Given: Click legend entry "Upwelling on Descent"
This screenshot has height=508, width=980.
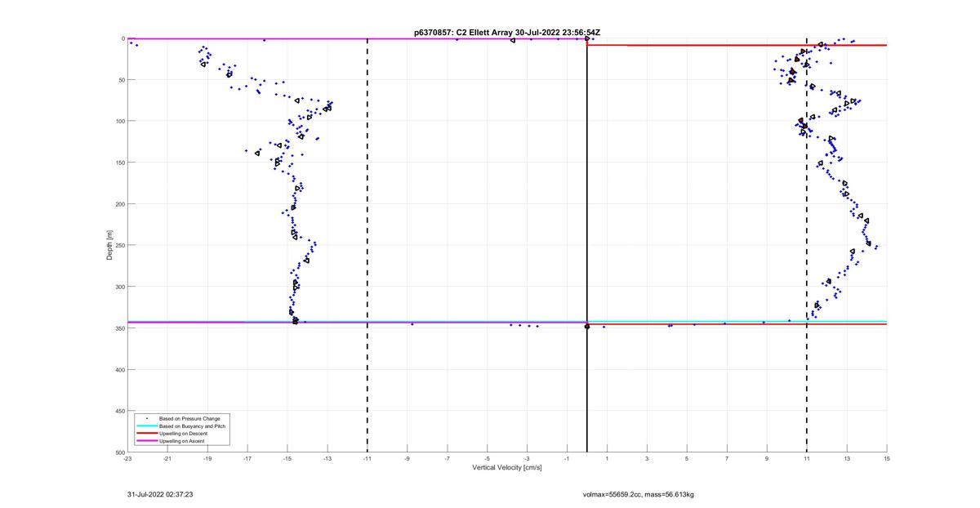Looking at the screenshot, I should [184, 434].
